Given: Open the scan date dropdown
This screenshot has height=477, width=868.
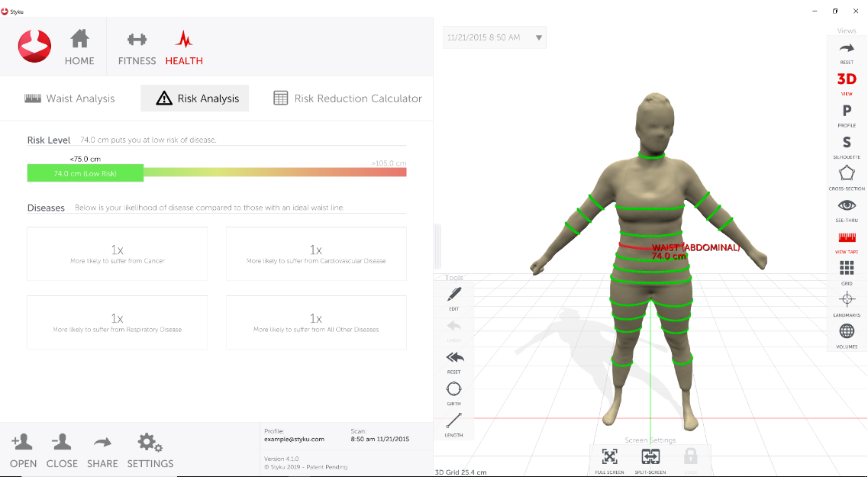Looking at the screenshot, I should point(539,37).
